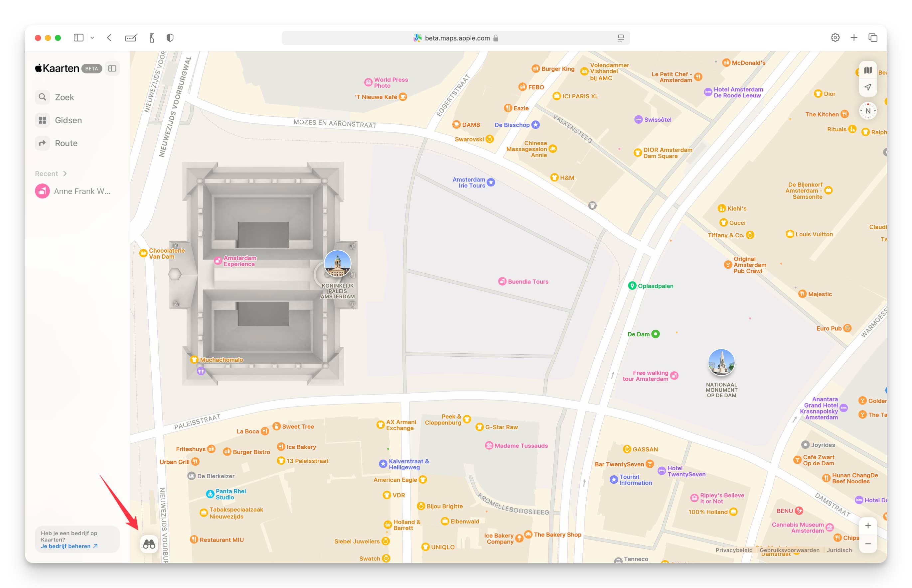Select the Panta Rhei Studio pin
This screenshot has width=912, height=588.
click(210, 494)
